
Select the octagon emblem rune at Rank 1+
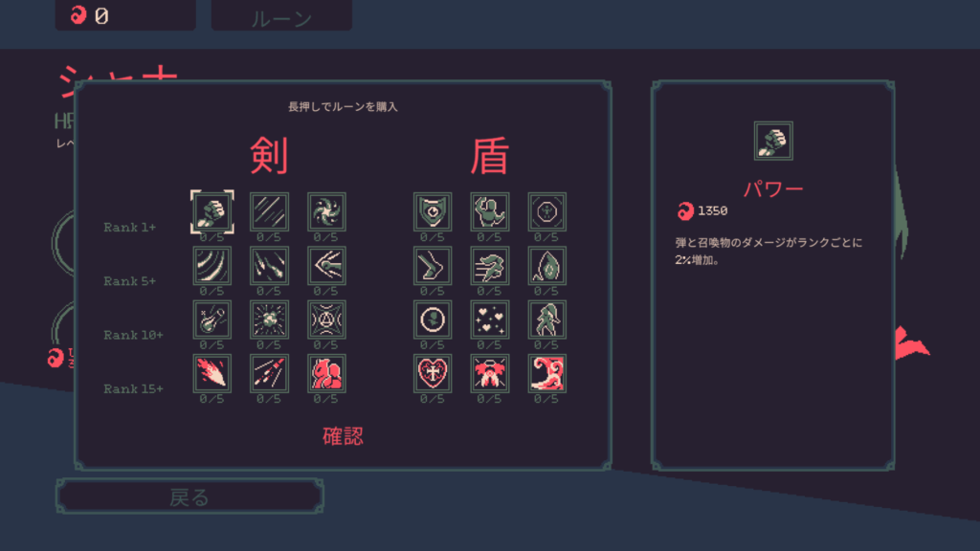click(546, 211)
